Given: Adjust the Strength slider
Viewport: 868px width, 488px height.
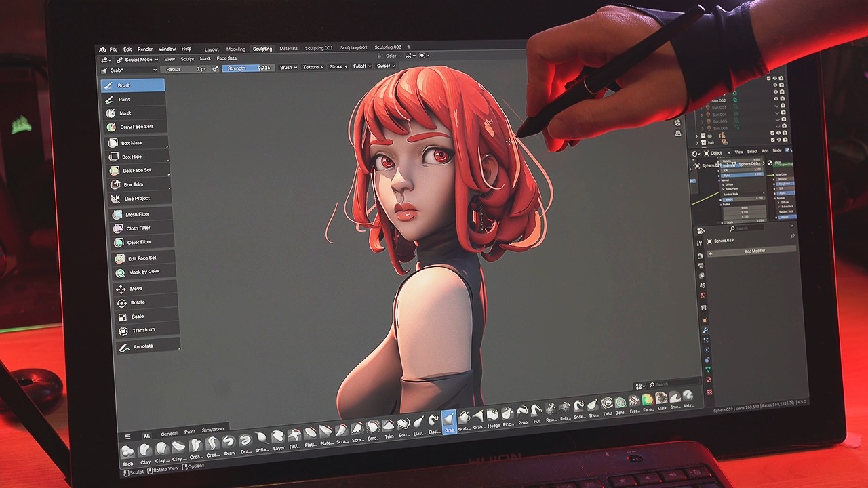Looking at the screenshot, I should (x=248, y=68).
